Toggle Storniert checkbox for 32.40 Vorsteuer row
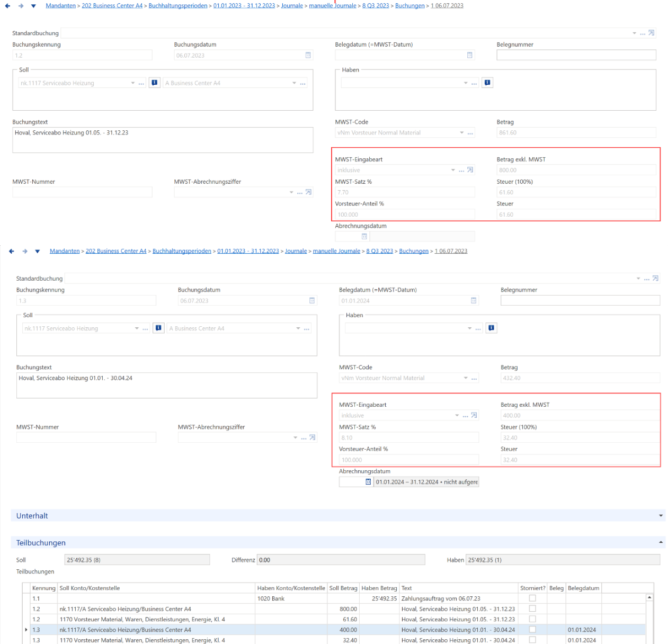The width and height of the screenshot is (668, 644). coord(532,640)
